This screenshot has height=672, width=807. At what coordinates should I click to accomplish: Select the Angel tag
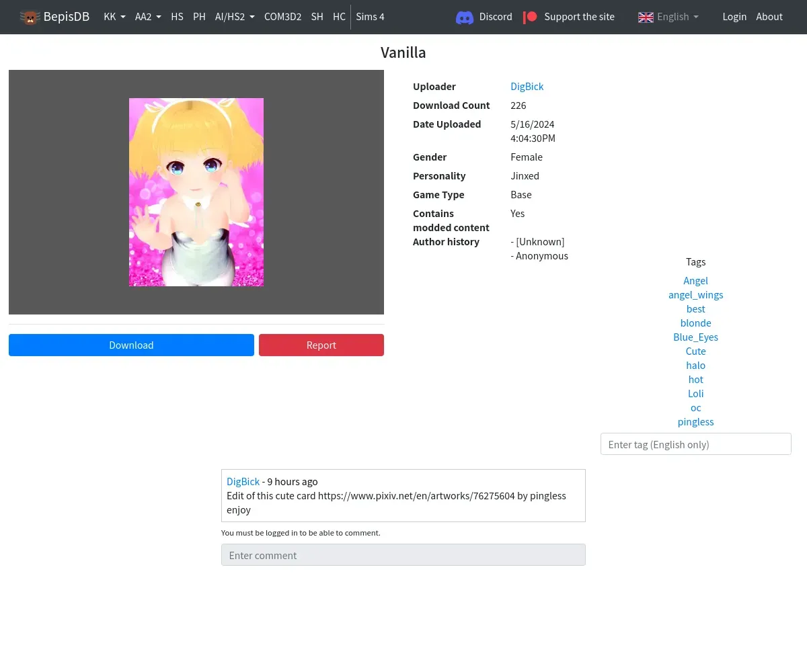coord(695,280)
